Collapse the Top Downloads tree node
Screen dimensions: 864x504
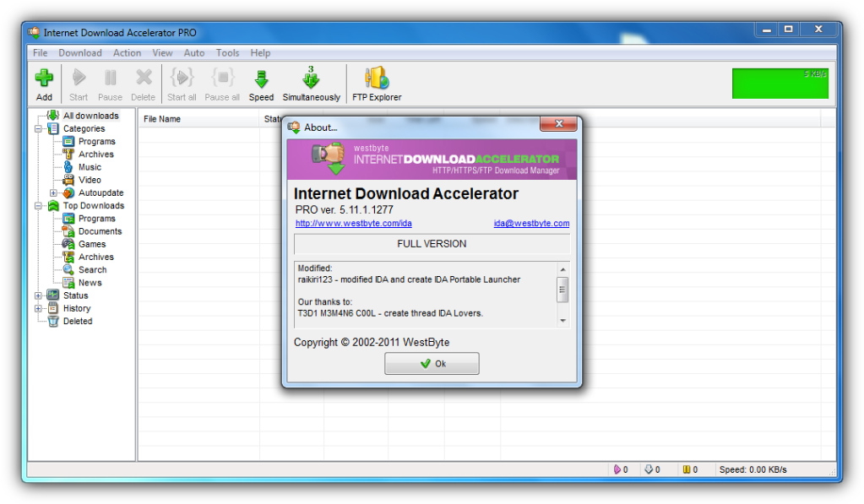(38, 205)
